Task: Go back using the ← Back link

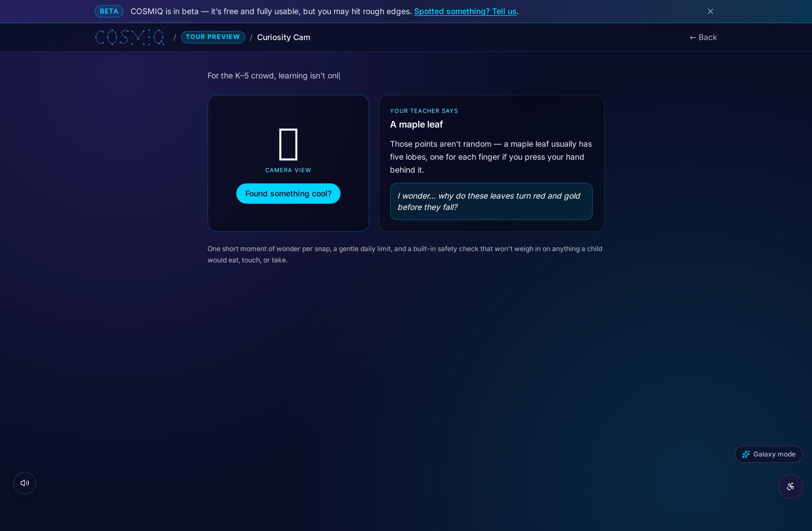Action: point(703,37)
